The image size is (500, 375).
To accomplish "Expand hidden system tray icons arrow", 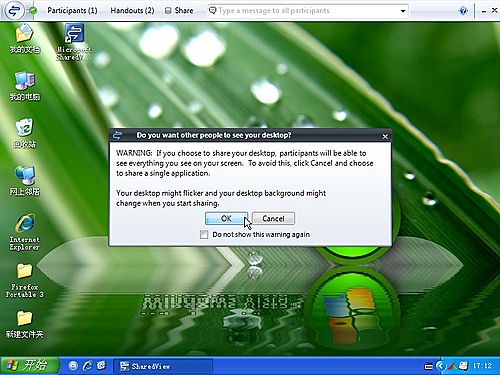I will (441, 366).
